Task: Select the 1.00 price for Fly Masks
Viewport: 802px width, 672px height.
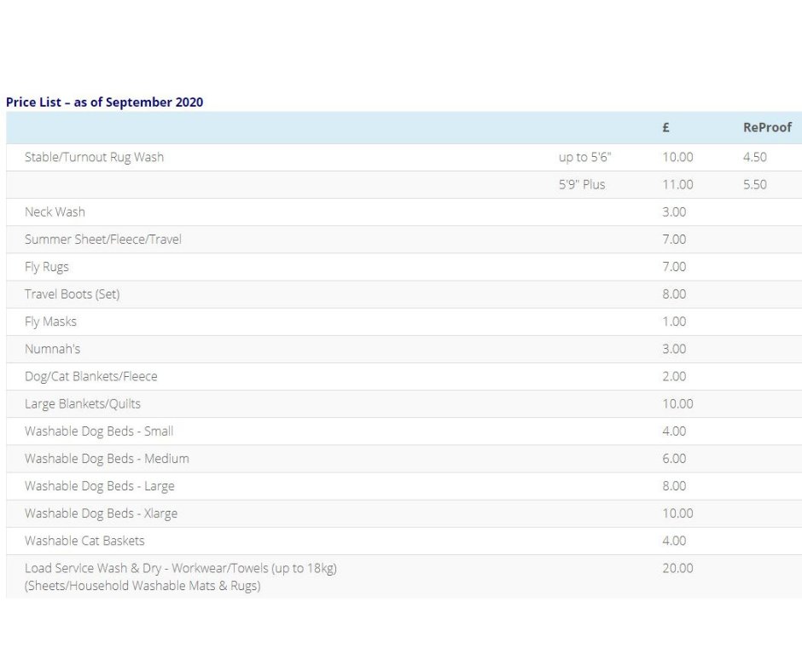Action: (x=674, y=322)
